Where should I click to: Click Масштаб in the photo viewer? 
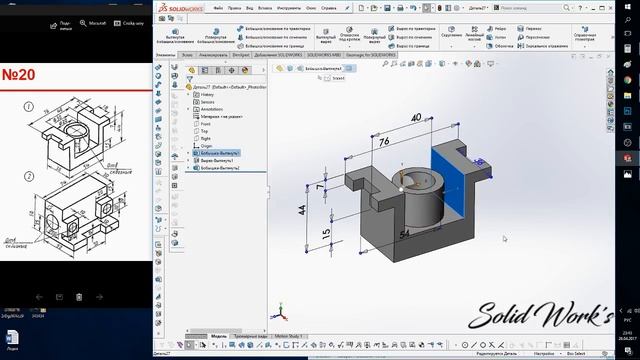click(x=93, y=24)
